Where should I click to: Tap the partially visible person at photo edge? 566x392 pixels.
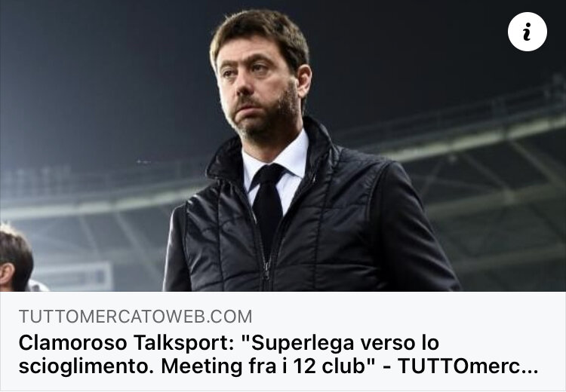click(x=17, y=258)
